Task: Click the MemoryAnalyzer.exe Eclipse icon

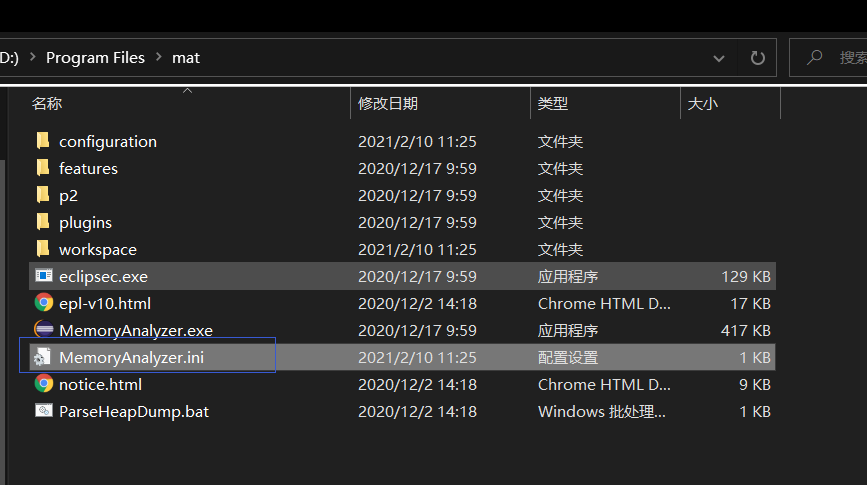Action: click(x=44, y=329)
